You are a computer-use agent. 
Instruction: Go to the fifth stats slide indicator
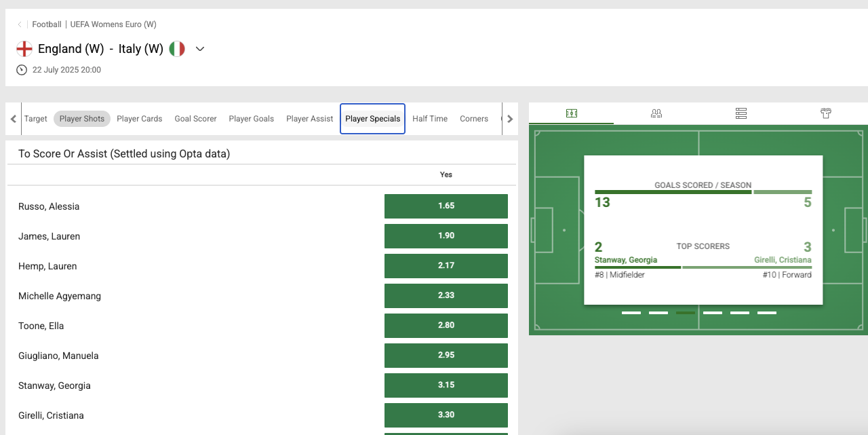(x=740, y=313)
